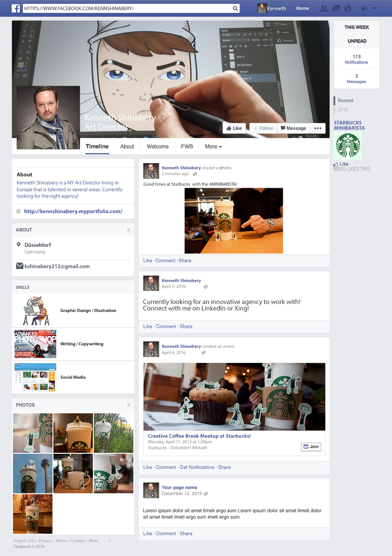Click Kenneth profile name in top bar
The width and height of the screenshot is (392, 556).
click(x=277, y=8)
